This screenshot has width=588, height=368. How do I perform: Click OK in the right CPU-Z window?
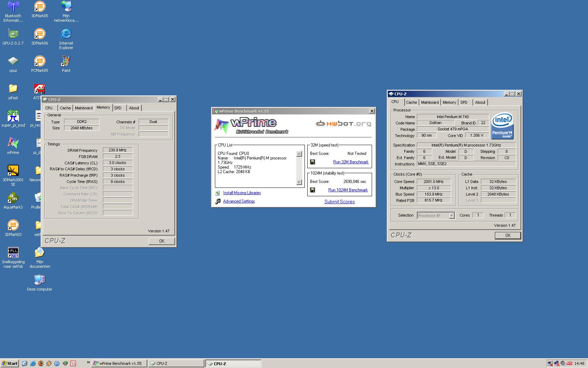tap(508, 236)
